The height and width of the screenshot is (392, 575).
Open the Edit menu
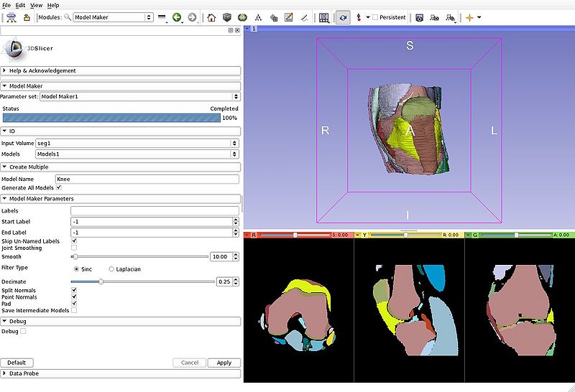20,5
